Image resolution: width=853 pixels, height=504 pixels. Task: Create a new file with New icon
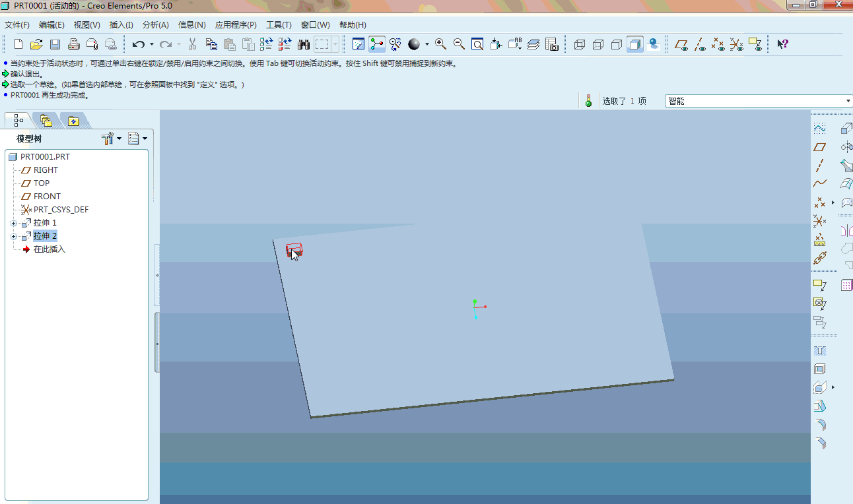coord(18,44)
